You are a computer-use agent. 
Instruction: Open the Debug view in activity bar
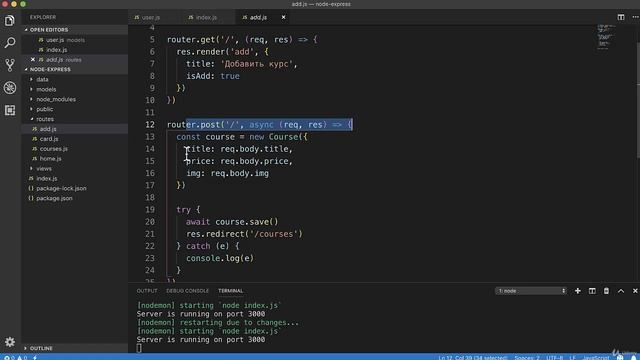click(x=10, y=87)
